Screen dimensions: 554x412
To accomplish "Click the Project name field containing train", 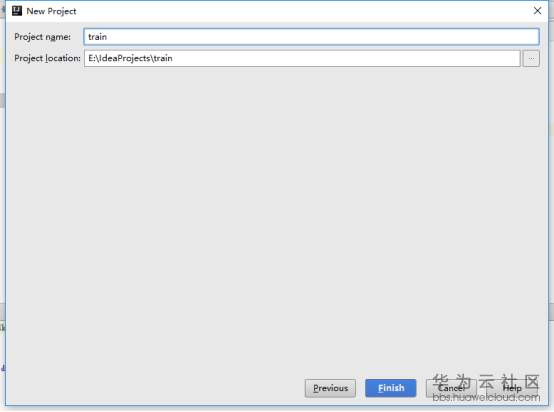I will (x=311, y=37).
